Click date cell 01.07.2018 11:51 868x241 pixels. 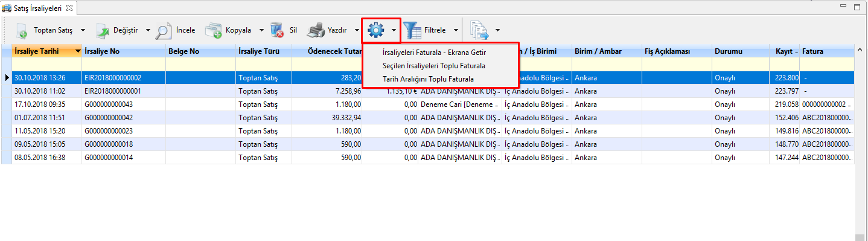pyautogui.click(x=47, y=118)
